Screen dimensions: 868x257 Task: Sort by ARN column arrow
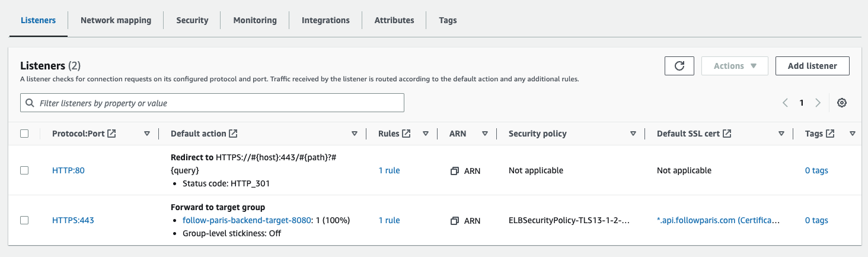(x=485, y=134)
